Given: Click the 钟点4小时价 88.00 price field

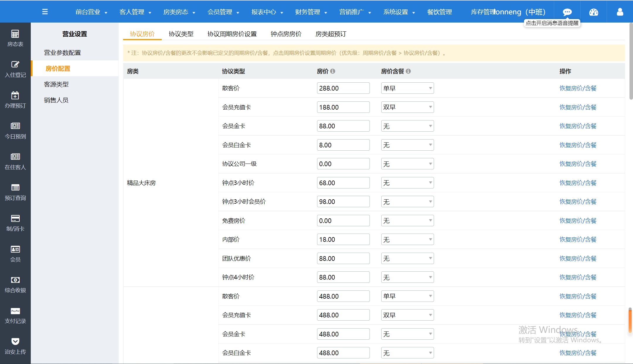Looking at the screenshot, I should click(343, 277).
